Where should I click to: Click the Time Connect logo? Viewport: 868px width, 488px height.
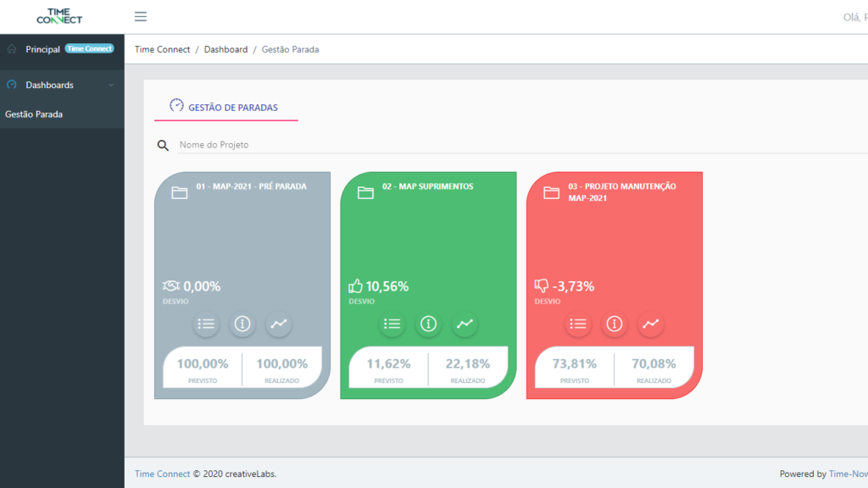58,15
